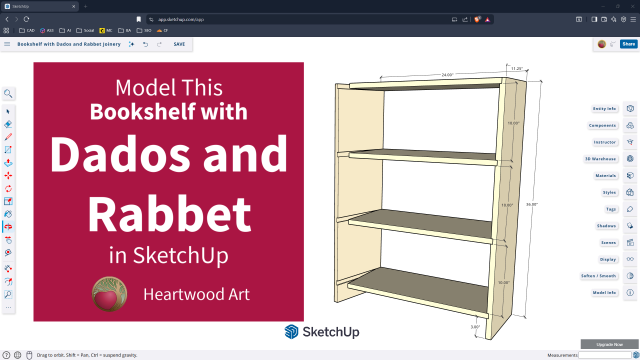The height and width of the screenshot is (360, 640).
Task: Open the Search tool magnifier icon
Action: click(8, 94)
